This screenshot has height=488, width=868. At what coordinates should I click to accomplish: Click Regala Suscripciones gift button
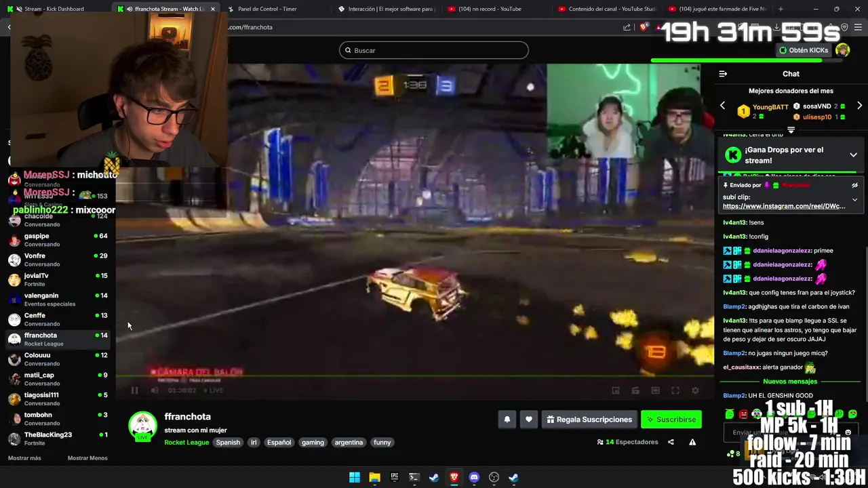point(589,420)
